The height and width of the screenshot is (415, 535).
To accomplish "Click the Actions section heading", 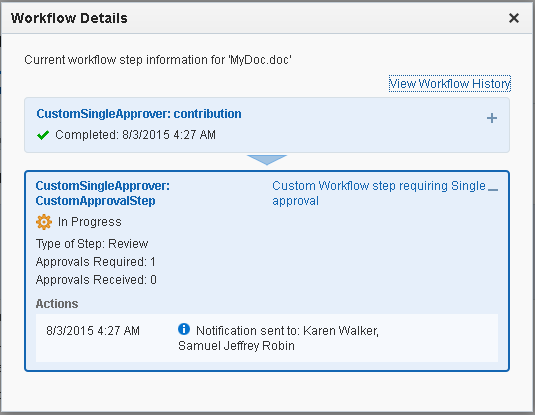I will [57, 304].
